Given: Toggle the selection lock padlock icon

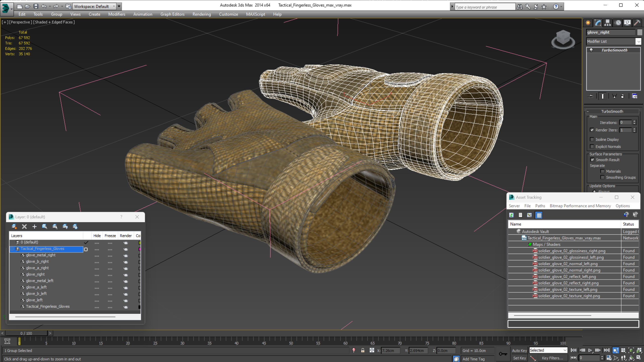Looking at the screenshot, I should click(x=363, y=350).
